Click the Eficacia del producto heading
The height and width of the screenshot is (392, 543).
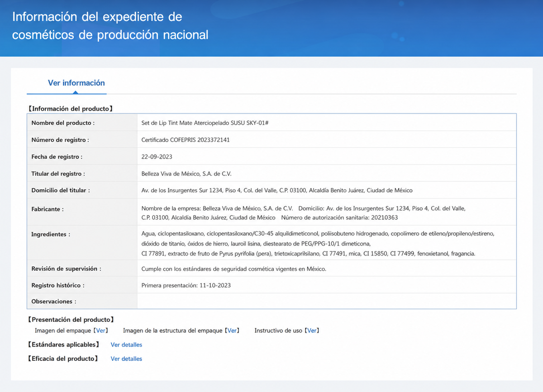tap(63, 359)
